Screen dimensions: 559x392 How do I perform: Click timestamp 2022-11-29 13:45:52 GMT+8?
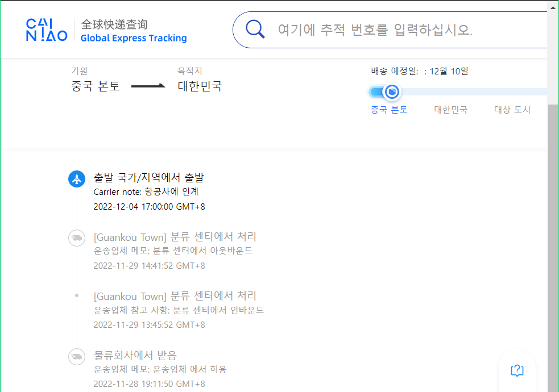pos(149,325)
